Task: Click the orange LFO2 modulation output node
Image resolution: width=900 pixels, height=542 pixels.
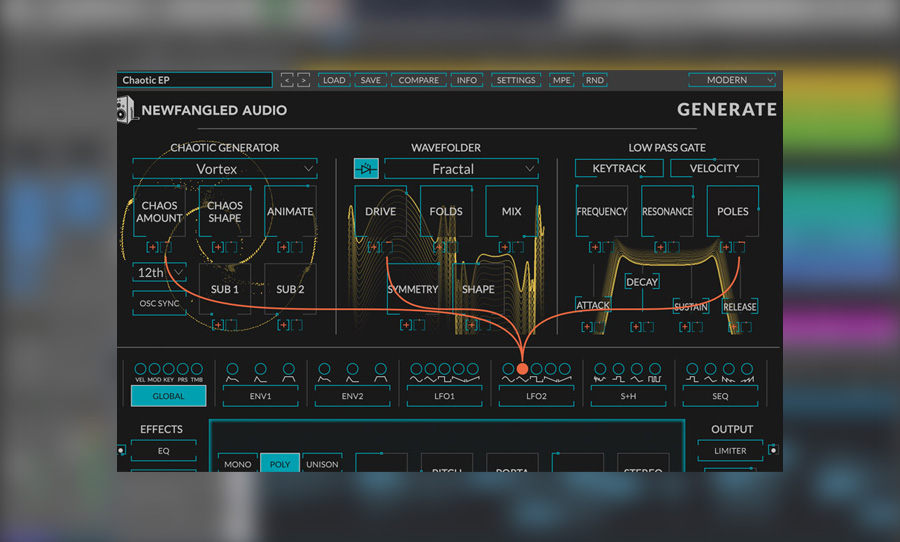Action: point(522,369)
